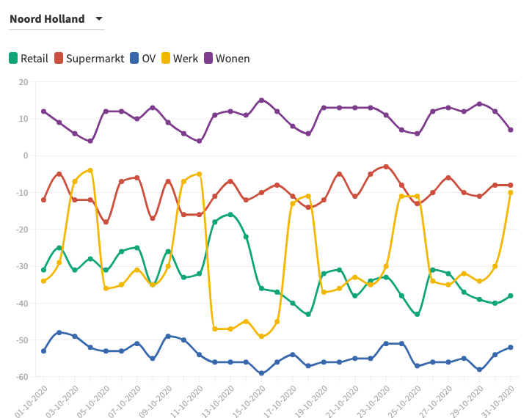Click the red Supermarkt legend swatch
Viewport: 532px width, 418px height.
tap(59, 59)
